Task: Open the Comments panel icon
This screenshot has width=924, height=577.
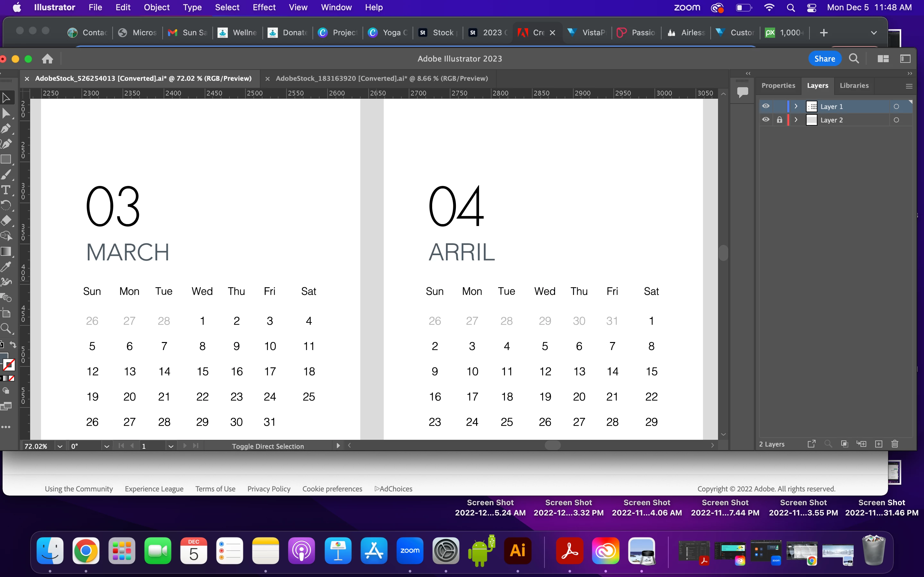Action: 742,92
